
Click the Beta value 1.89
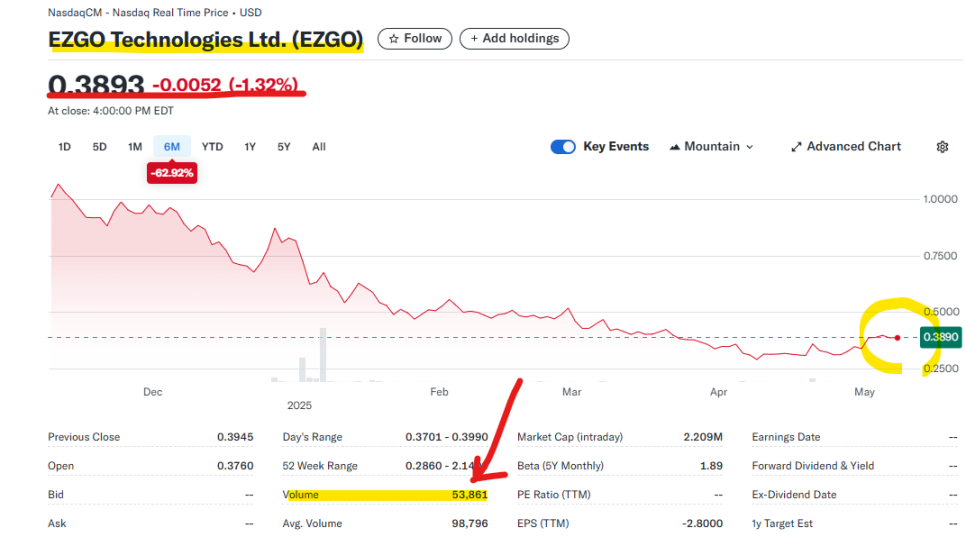coord(711,466)
